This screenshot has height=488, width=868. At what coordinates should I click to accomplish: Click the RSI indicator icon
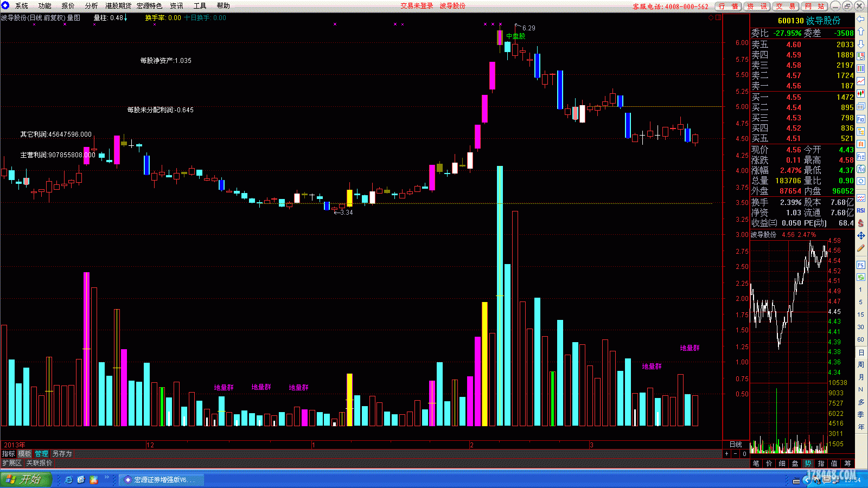click(x=861, y=210)
